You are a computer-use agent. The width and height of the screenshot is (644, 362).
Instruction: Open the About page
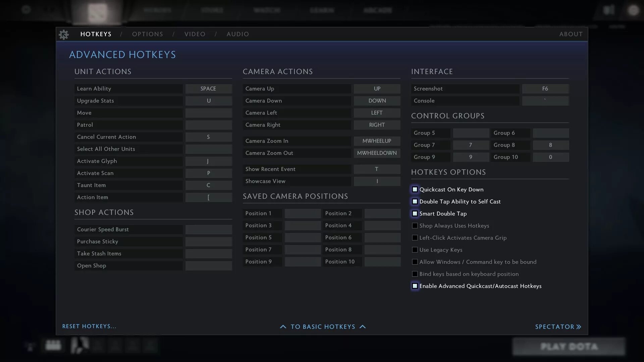coord(571,34)
